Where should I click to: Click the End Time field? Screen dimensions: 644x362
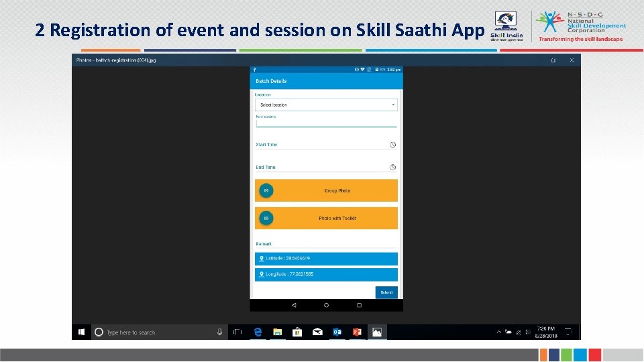[326, 167]
